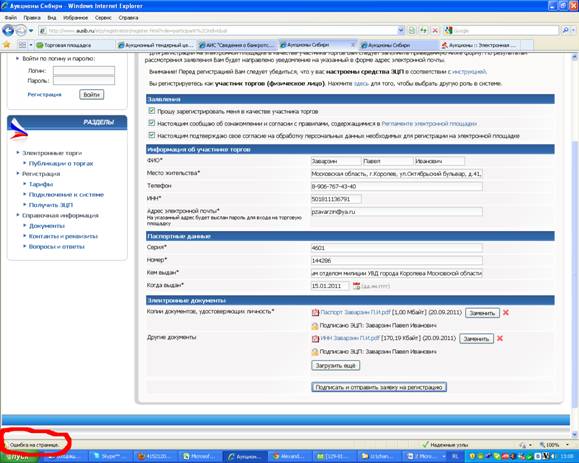The width and height of the screenshot is (579, 463).
Task: Open Документы sidebar link
Action: pos(47,226)
